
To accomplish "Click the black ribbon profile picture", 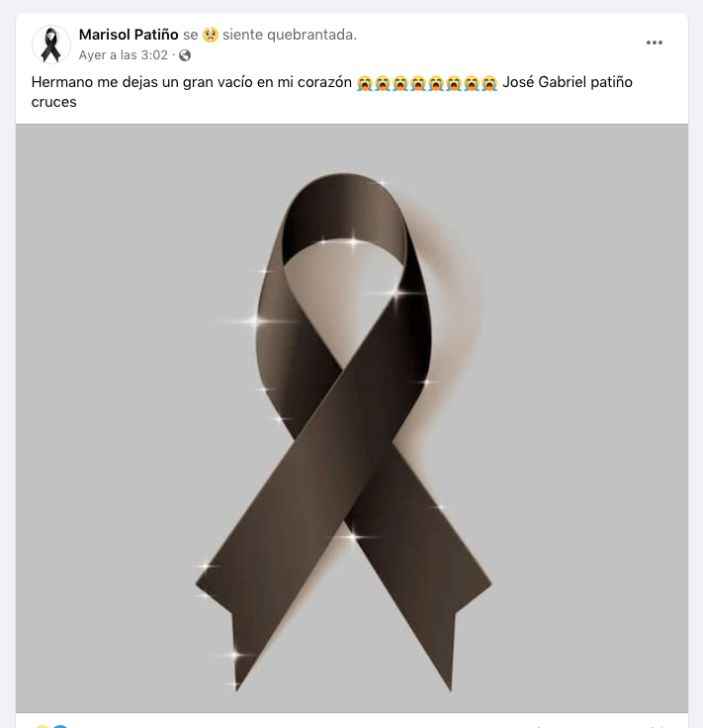I will 51,45.
